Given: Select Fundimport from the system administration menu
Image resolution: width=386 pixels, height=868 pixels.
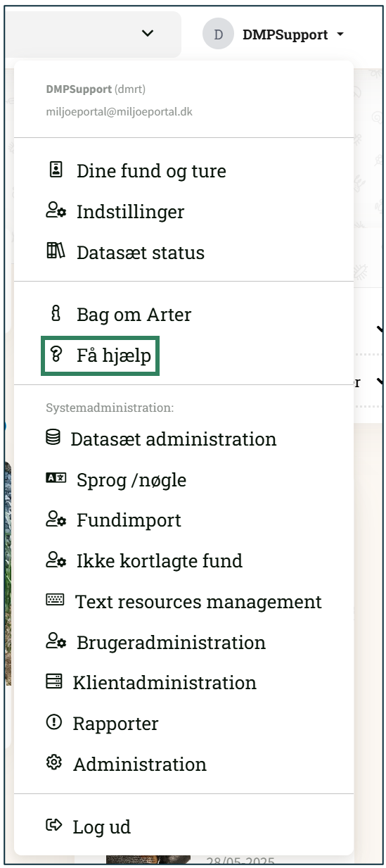Looking at the screenshot, I should (129, 520).
